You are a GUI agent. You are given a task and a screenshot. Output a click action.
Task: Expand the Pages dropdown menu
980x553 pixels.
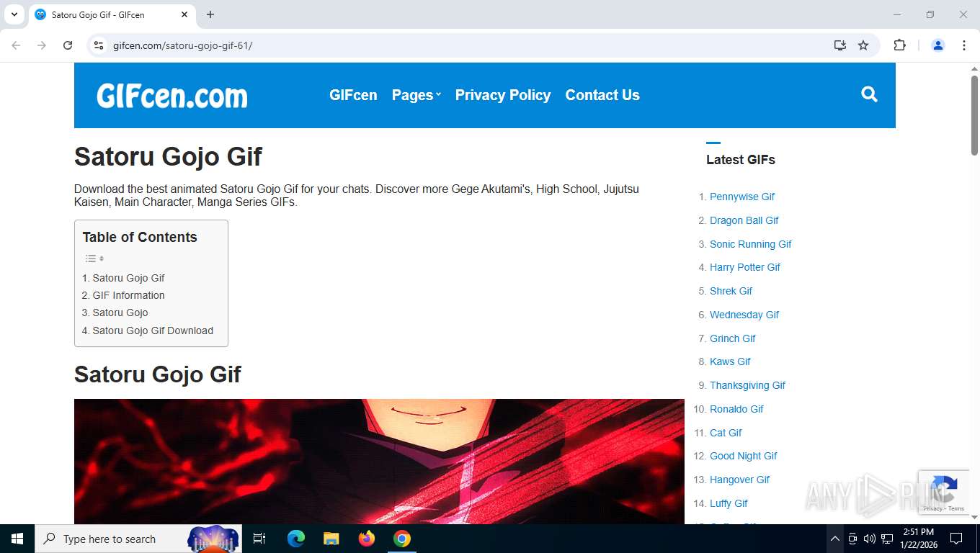click(416, 95)
